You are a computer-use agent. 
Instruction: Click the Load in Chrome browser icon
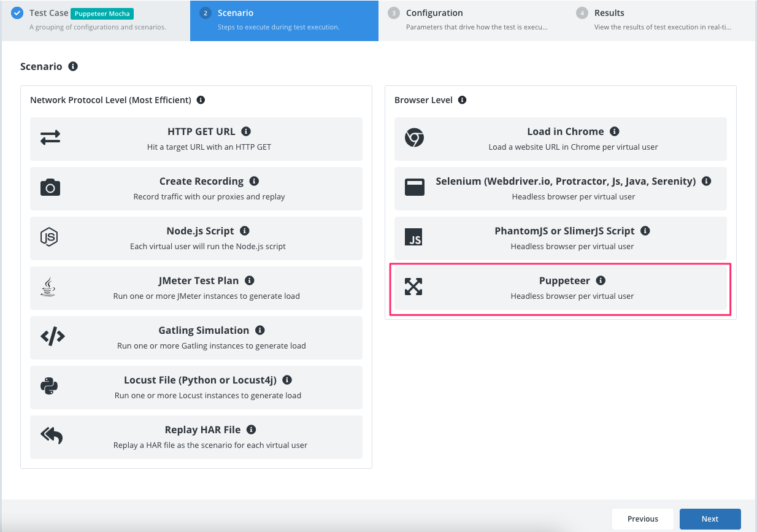[415, 138]
